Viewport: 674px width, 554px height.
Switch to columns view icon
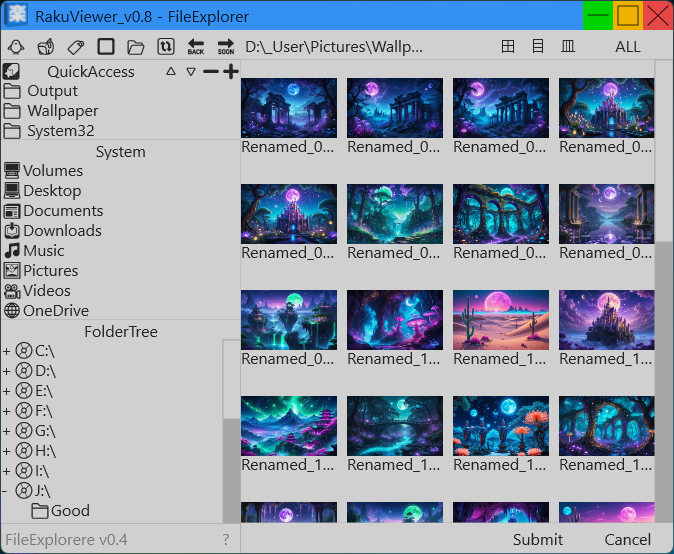568,46
